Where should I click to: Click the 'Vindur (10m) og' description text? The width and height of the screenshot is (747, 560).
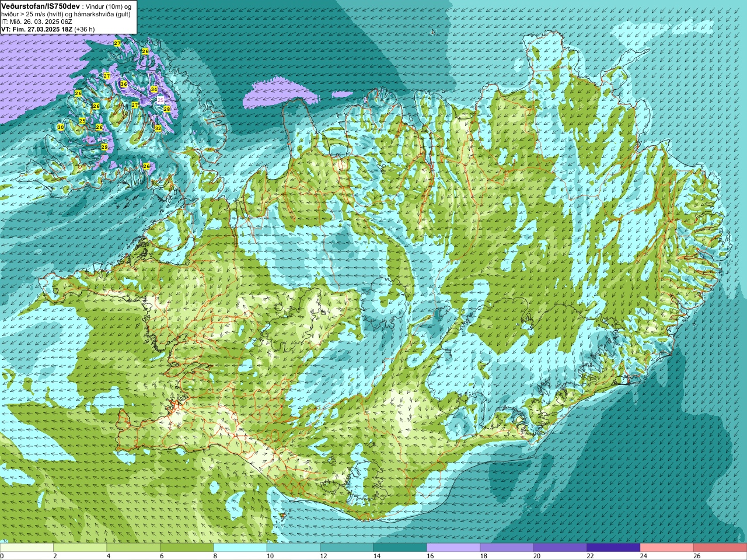click(x=109, y=6)
